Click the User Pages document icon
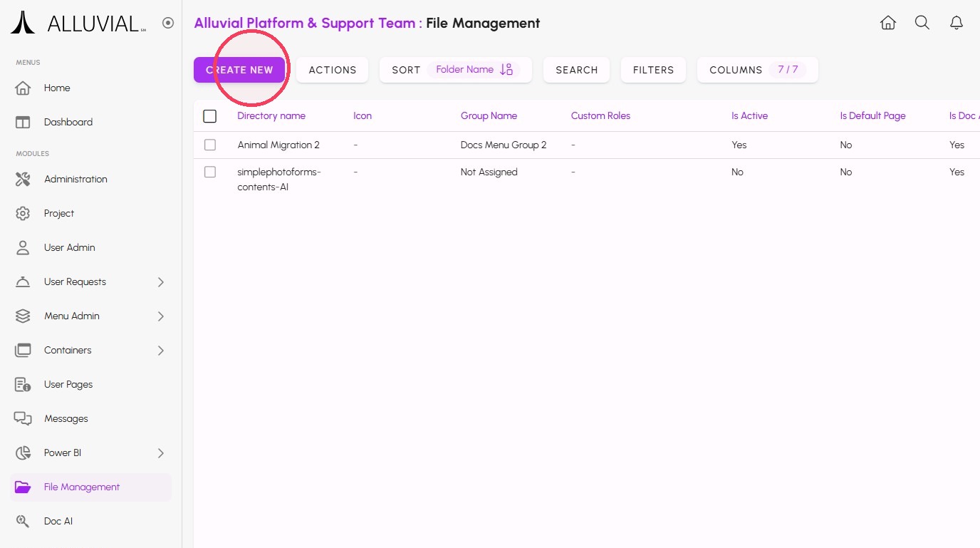Image resolution: width=980 pixels, height=548 pixels. coord(23,385)
